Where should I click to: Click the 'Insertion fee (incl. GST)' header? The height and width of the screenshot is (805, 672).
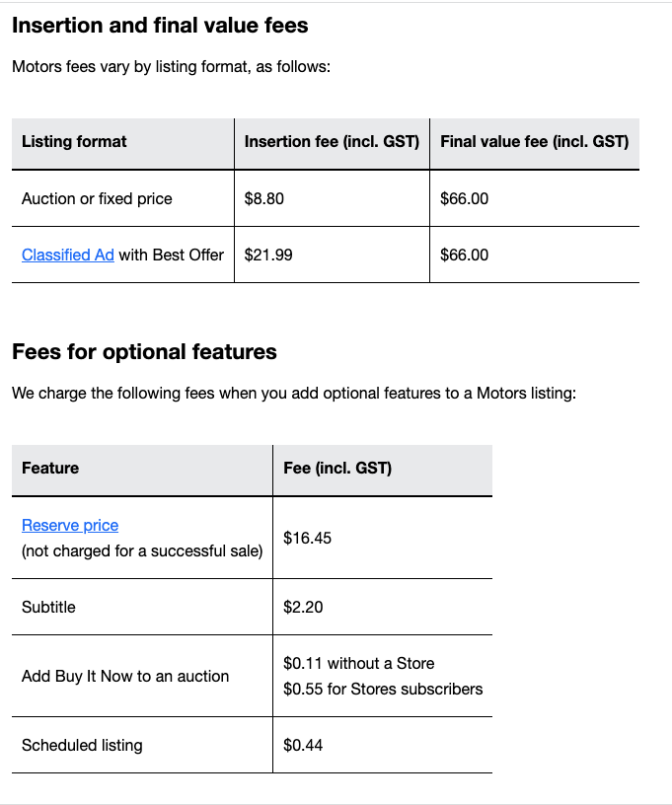pyautogui.click(x=332, y=141)
